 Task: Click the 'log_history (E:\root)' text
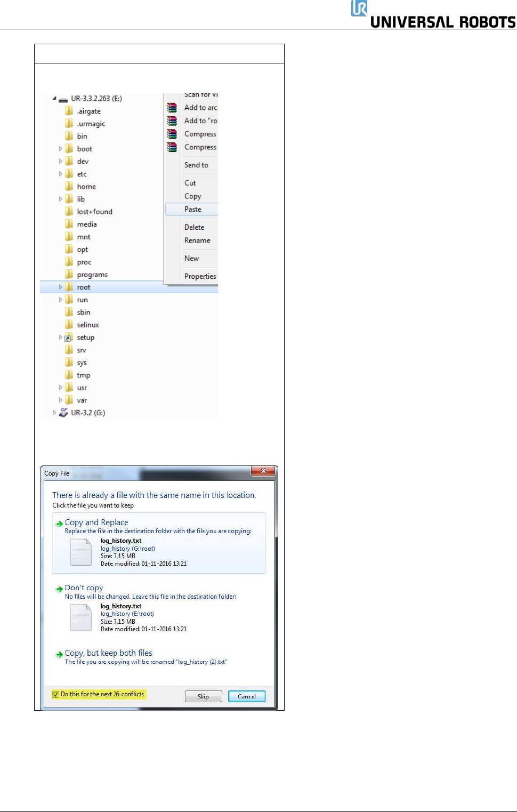127,614
